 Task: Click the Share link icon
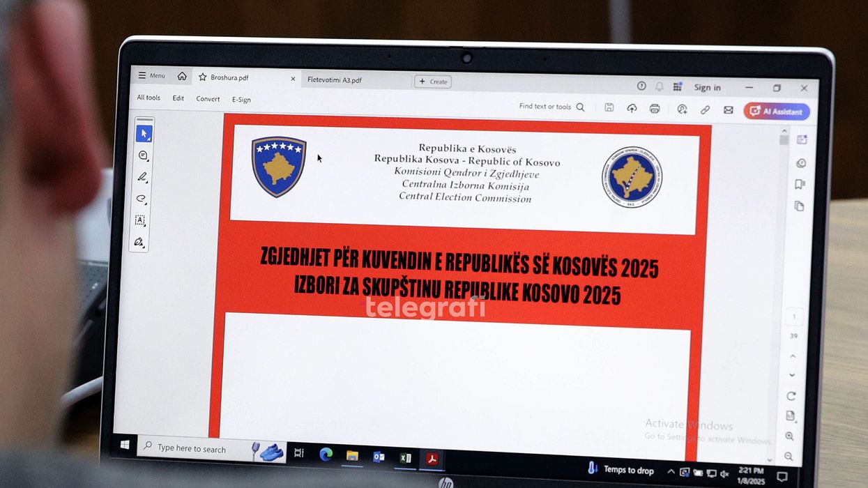tap(706, 109)
